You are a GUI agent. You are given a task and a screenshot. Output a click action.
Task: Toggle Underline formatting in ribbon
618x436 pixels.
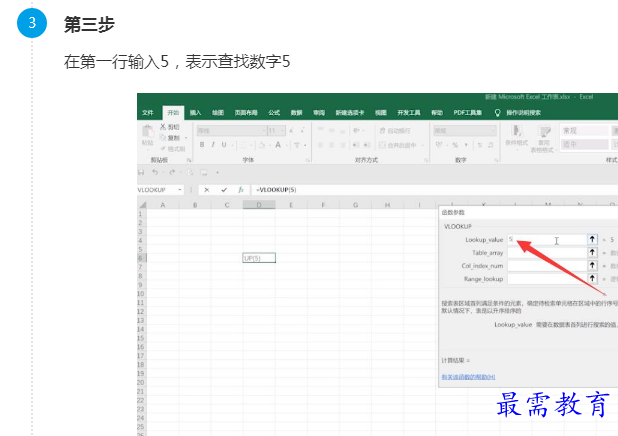coord(224,145)
